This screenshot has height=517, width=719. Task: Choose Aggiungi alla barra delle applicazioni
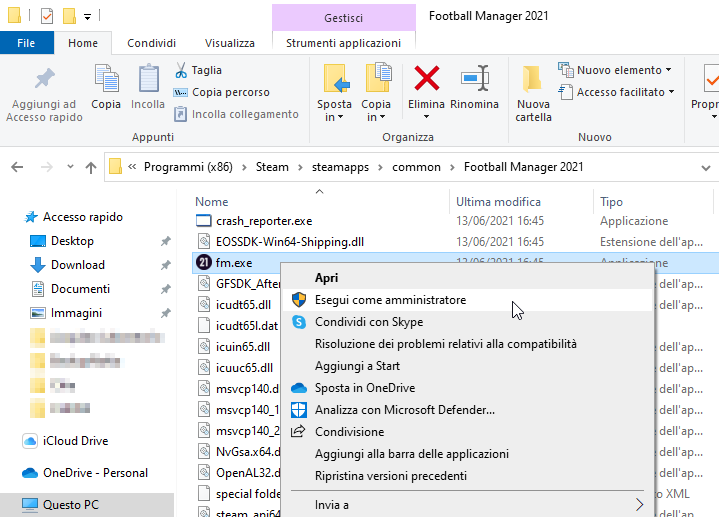tap(467, 454)
